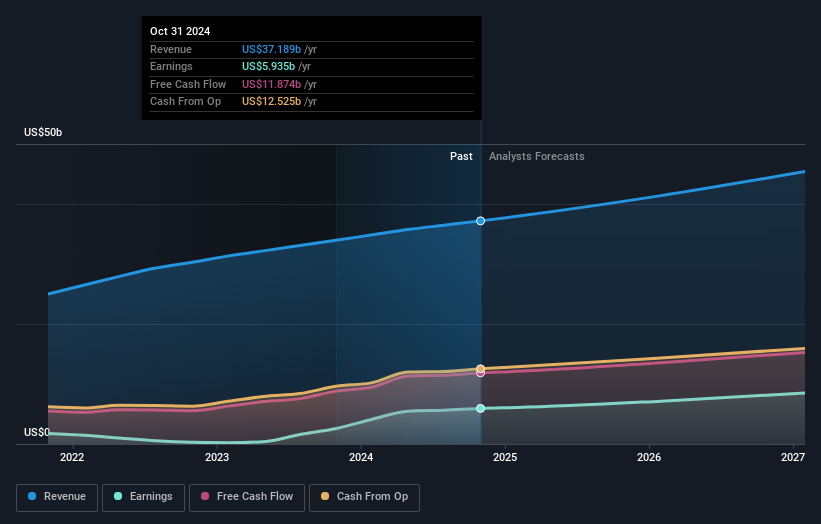The width and height of the screenshot is (821, 524).
Task: Click the 2024 x-axis label
Action: (x=361, y=458)
